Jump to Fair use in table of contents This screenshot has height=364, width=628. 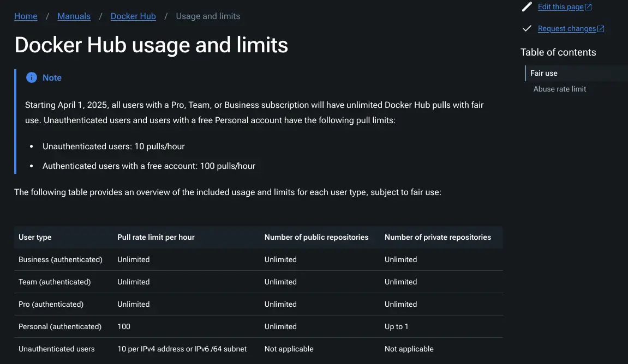point(544,73)
